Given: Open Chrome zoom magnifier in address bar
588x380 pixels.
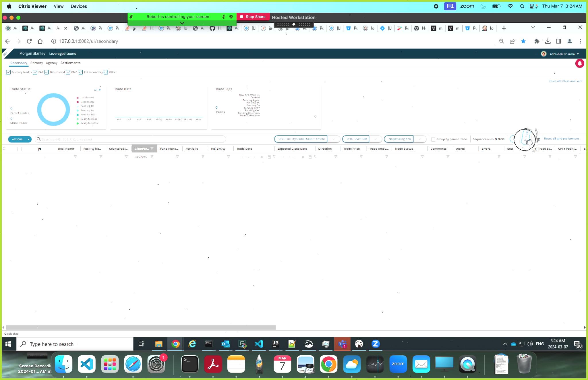Looking at the screenshot, I should pyautogui.click(x=502, y=41).
